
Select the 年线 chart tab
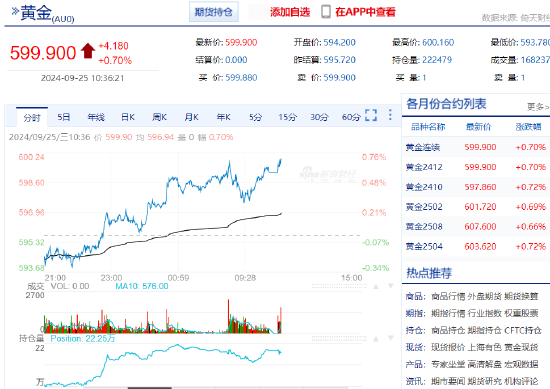click(96, 117)
